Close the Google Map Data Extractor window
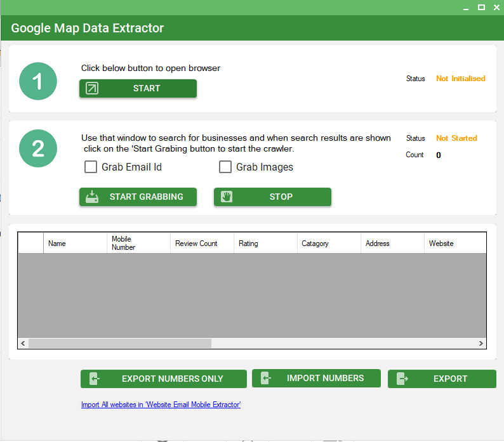This screenshot has height=442, width=504. click(x=496, y=8)
